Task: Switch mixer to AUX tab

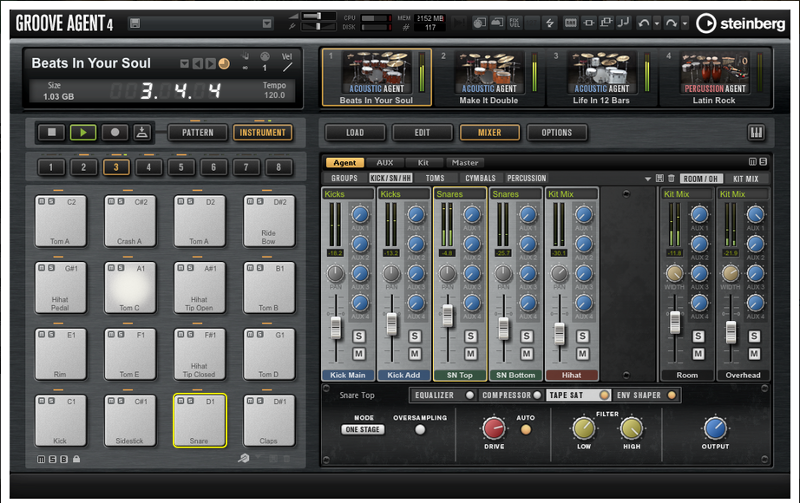Action: (385, 163)
